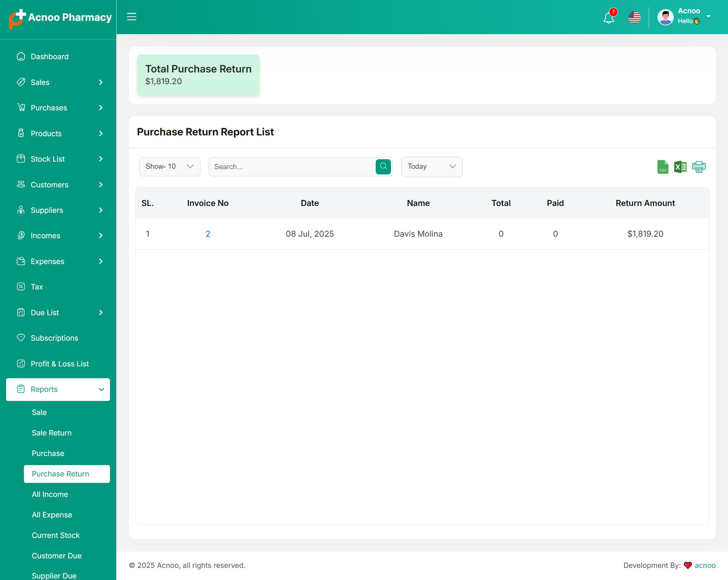This screenshot has height=580, width=728.
Task: Download the CSV export file
Action: [x=662, y=167]
